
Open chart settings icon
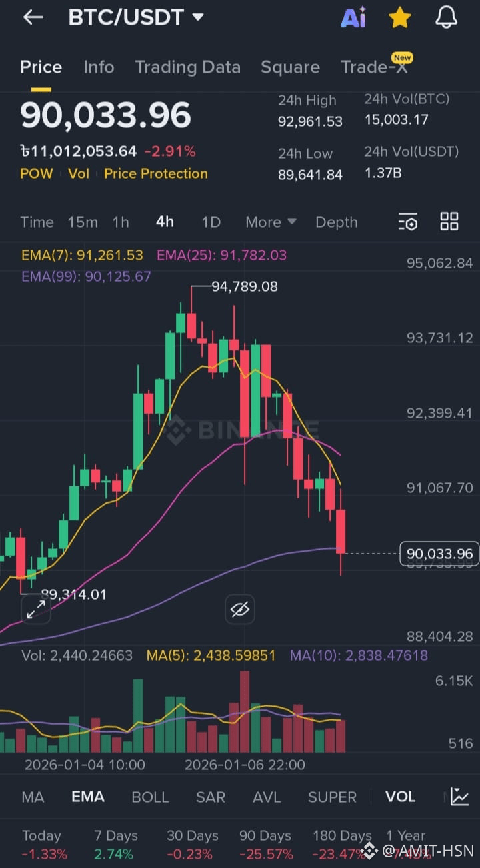click(408, 222)
